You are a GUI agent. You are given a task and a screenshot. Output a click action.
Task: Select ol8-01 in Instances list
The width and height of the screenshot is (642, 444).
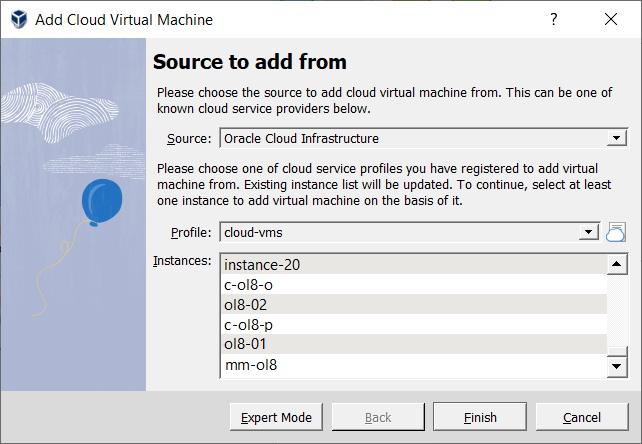(414, 344)
